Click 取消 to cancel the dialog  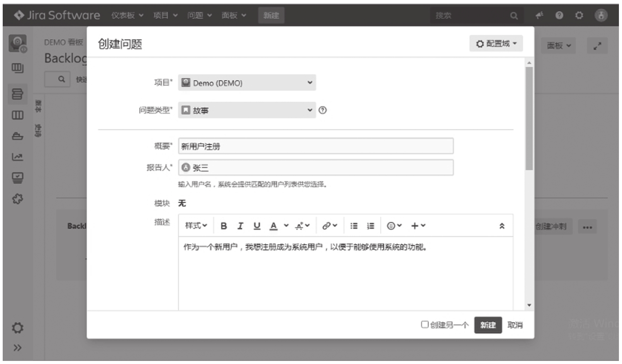[x=515, y=325]
